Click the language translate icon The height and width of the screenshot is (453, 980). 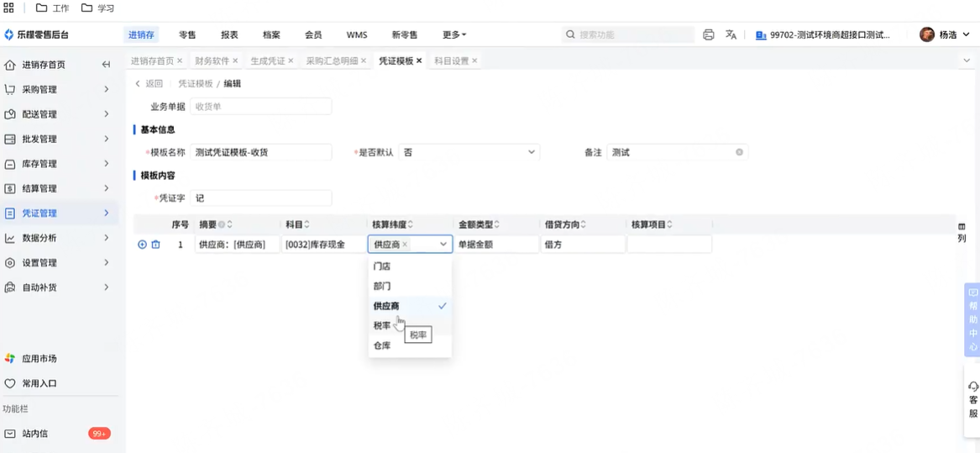click(x=731, y=35)
